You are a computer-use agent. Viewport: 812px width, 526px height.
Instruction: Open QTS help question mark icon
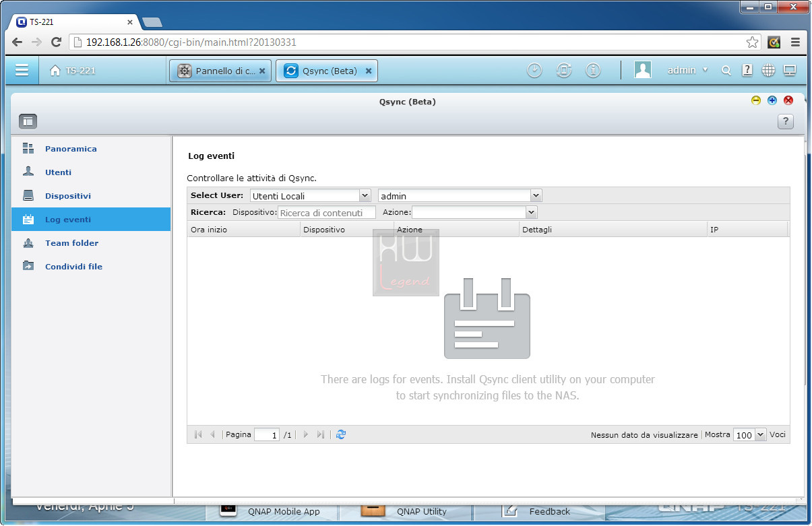click(747, 70)
